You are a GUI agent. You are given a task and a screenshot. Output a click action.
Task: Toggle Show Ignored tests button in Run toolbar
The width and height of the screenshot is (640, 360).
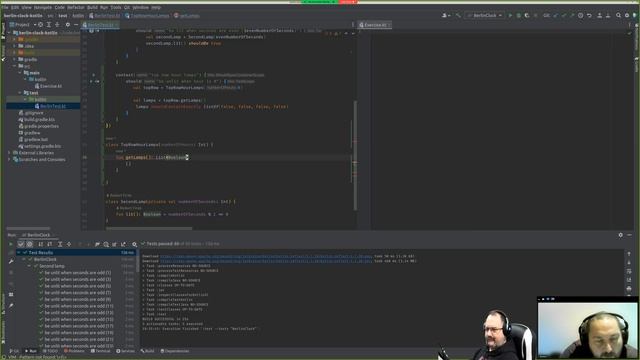[x=29, y=244]
